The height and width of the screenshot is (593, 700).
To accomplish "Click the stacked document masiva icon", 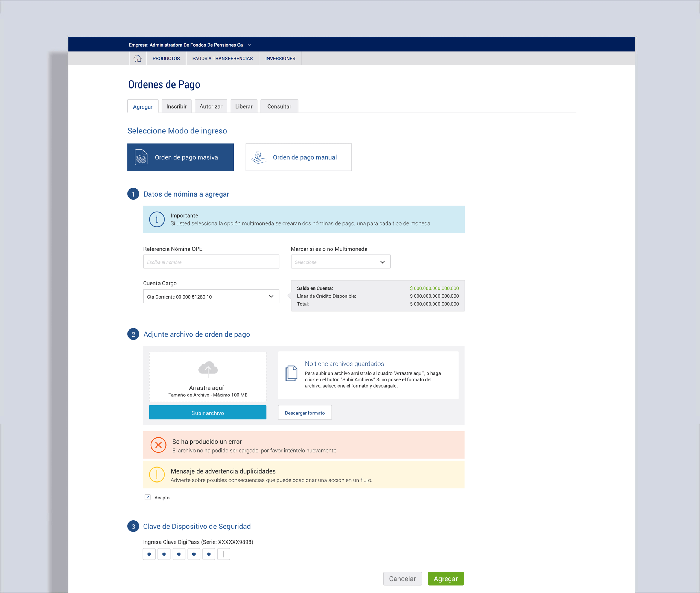I will [x=141, y=157].
